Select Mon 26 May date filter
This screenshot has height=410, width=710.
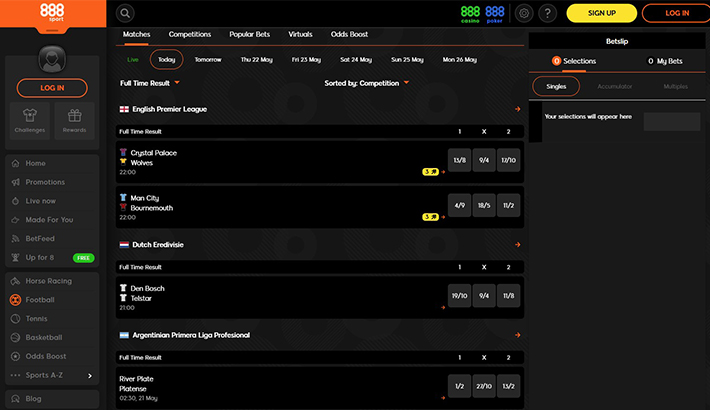(x=460, y=60)
